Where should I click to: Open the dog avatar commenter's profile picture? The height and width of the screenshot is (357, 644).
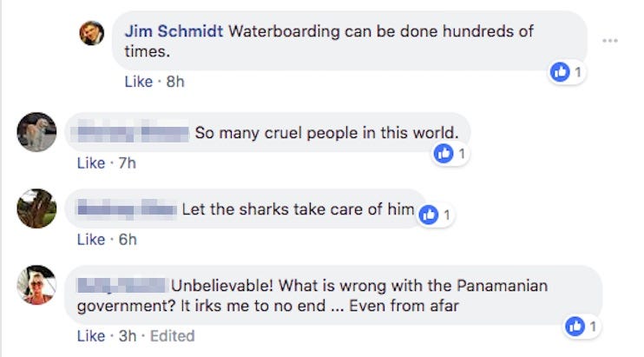tap(37, 131)
